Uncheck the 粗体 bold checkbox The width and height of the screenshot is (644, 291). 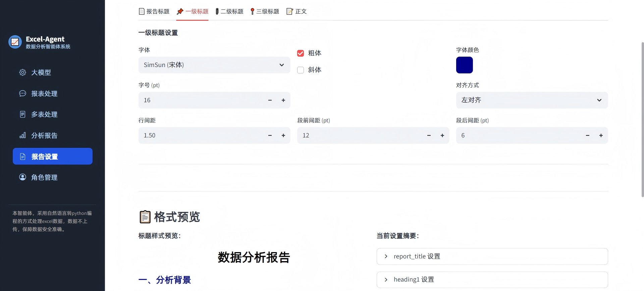click(x=301, y=53)
